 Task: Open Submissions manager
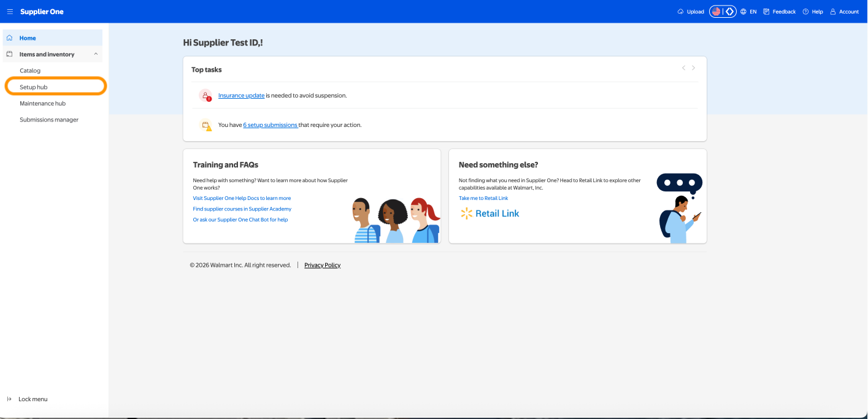49,120
